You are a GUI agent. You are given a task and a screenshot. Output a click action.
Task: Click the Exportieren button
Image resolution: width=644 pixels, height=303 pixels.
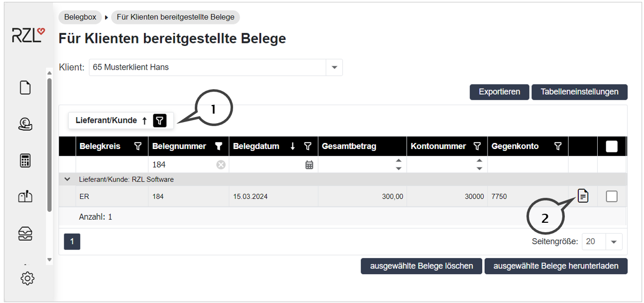[499, 92]
